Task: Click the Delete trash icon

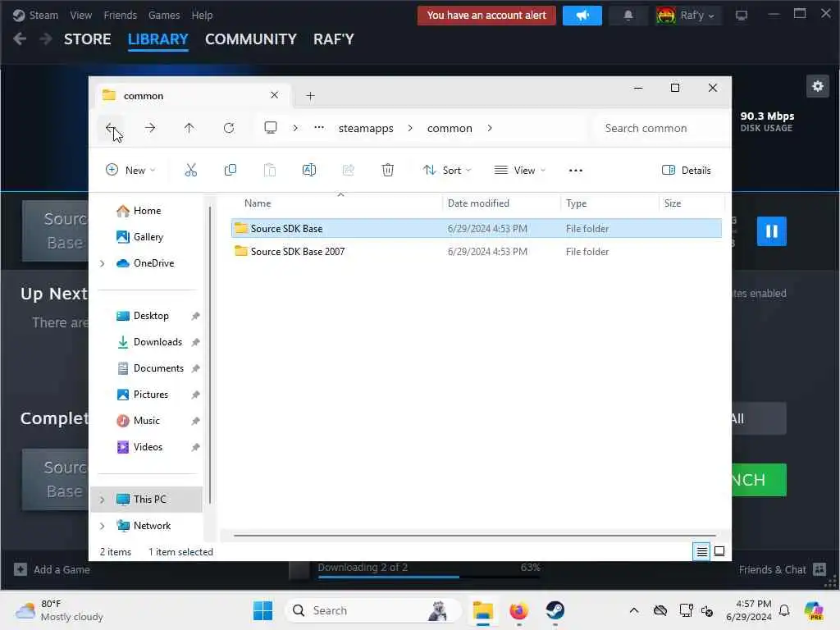Action: click(387, 171)
